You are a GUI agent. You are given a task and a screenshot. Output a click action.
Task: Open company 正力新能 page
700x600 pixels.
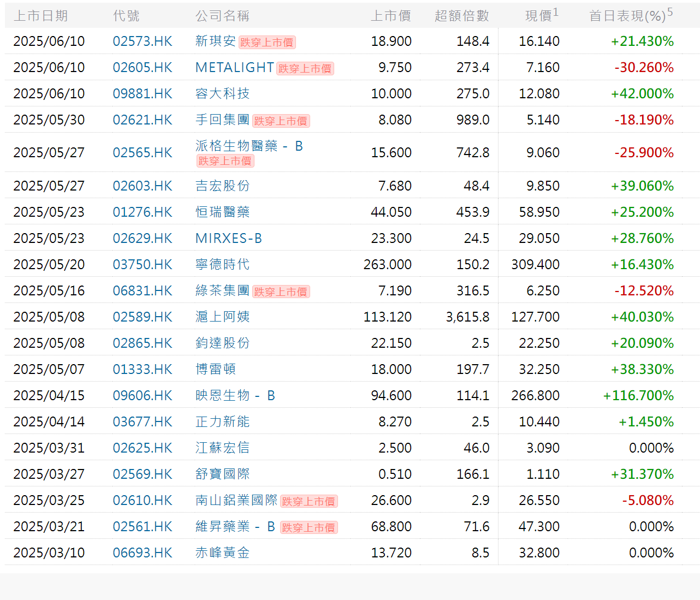click(223, 422)
